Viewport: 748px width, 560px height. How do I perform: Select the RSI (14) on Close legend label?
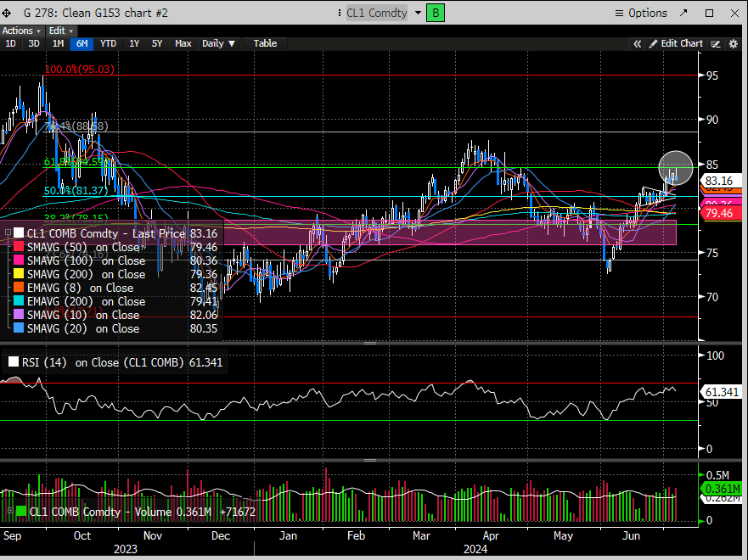[x=103, y=362]
